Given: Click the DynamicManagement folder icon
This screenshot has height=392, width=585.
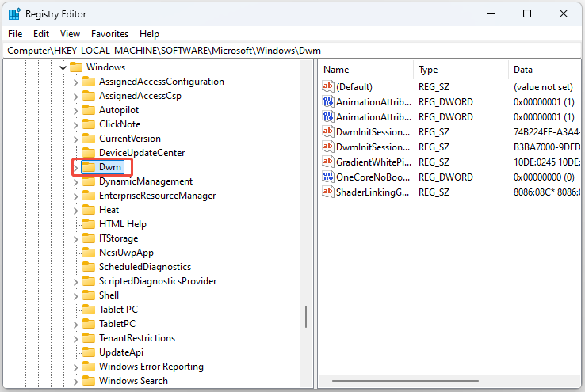Looking at the screenshot, I should [x=89, y=181].
